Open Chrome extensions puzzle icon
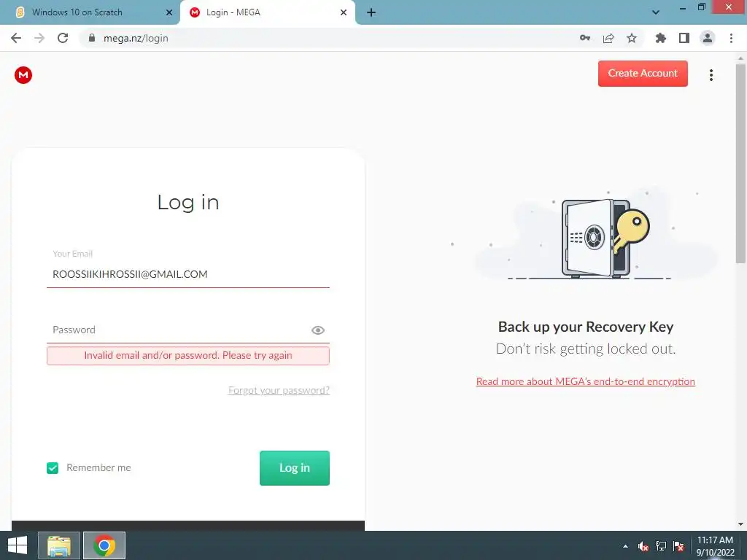Image resolution: width=747 pixels, height=560 pixels. [660, 38]
